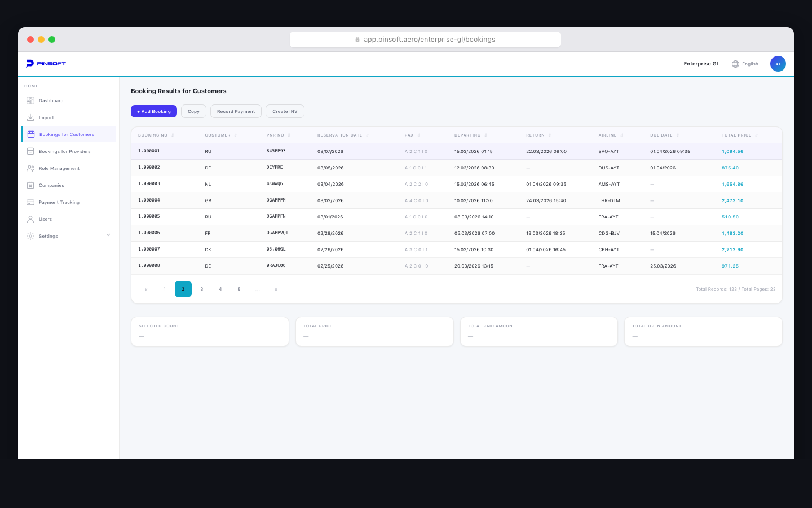
Task: Select the Users person icon
Action: [31, 219]
